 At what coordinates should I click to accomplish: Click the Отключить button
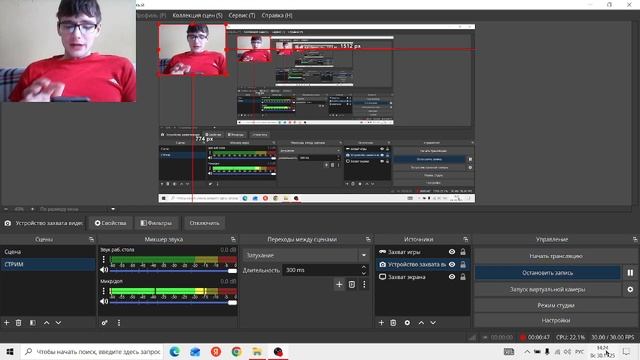tap(204, 223)
